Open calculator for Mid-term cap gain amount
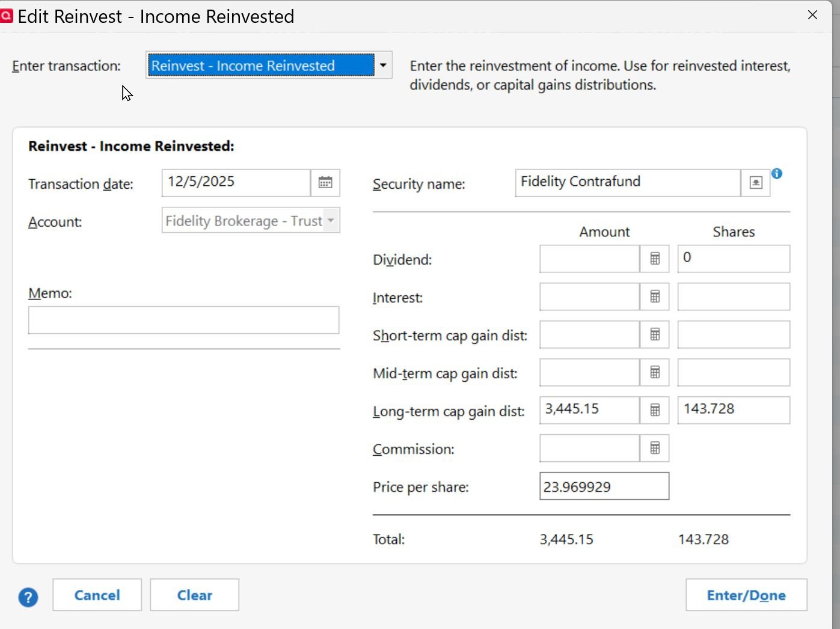 coord(655,372)
